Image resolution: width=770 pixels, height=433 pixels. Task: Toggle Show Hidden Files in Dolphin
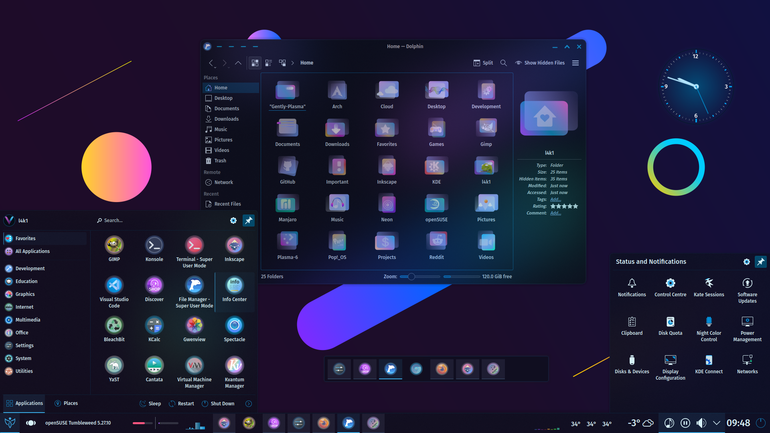pyautogui.click(x=540, y=63)
